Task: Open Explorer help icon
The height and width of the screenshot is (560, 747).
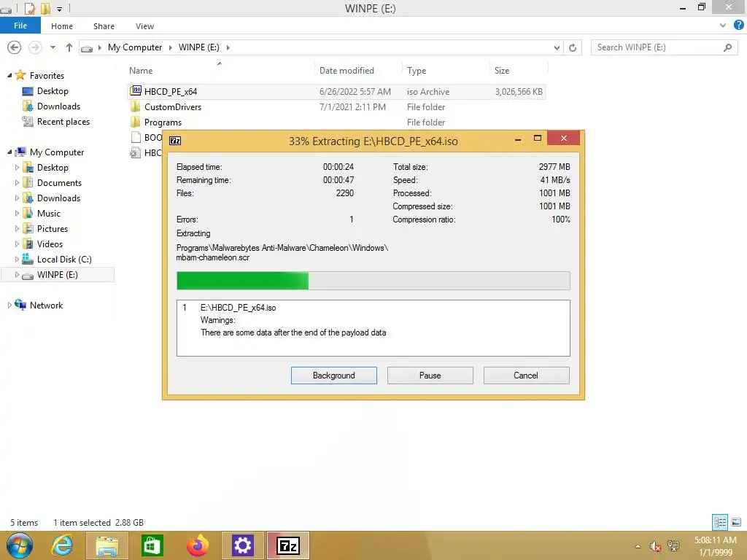Action: 739,26
